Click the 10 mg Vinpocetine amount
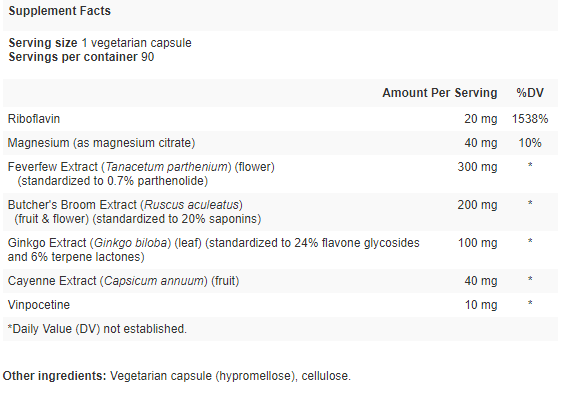 [x=481, y=305]
